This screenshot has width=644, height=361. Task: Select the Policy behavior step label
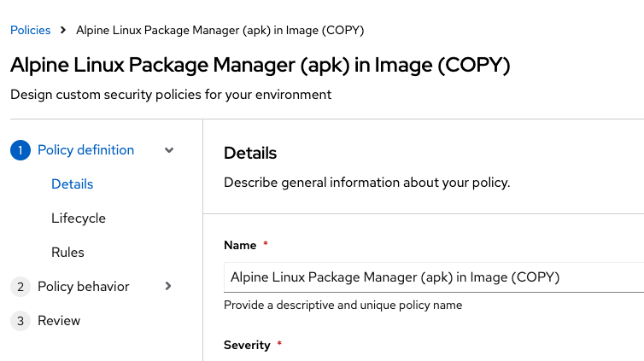[83, 287]
